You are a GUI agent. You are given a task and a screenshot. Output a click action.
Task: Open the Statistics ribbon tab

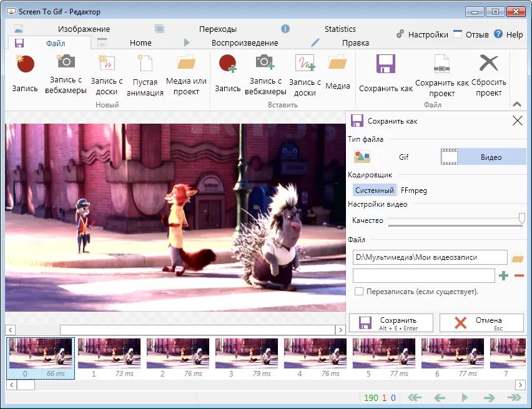pos(340,29)
